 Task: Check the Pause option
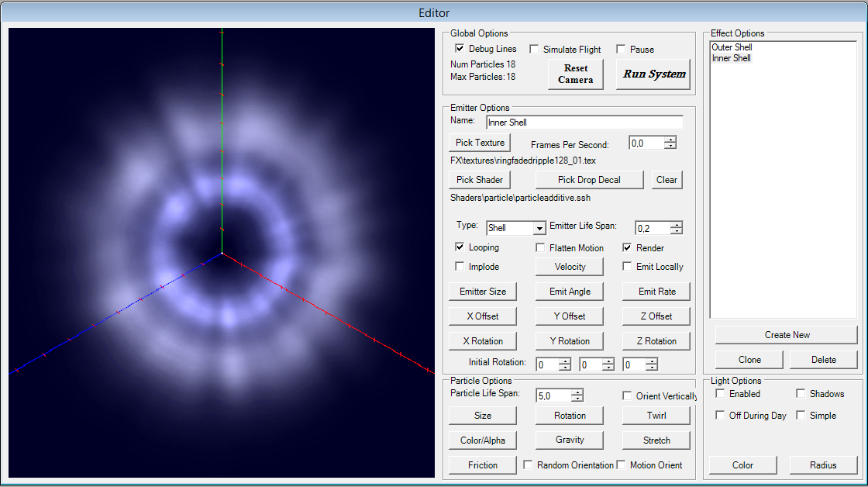tap(621, 50)
